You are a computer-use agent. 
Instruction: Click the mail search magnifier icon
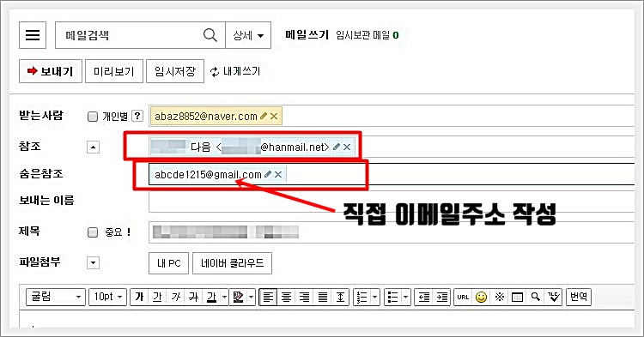pyautogui.click(x=210, y=35)
